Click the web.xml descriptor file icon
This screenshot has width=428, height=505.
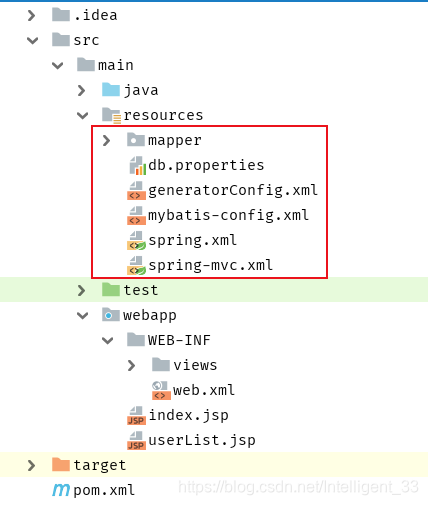point(161,390)
